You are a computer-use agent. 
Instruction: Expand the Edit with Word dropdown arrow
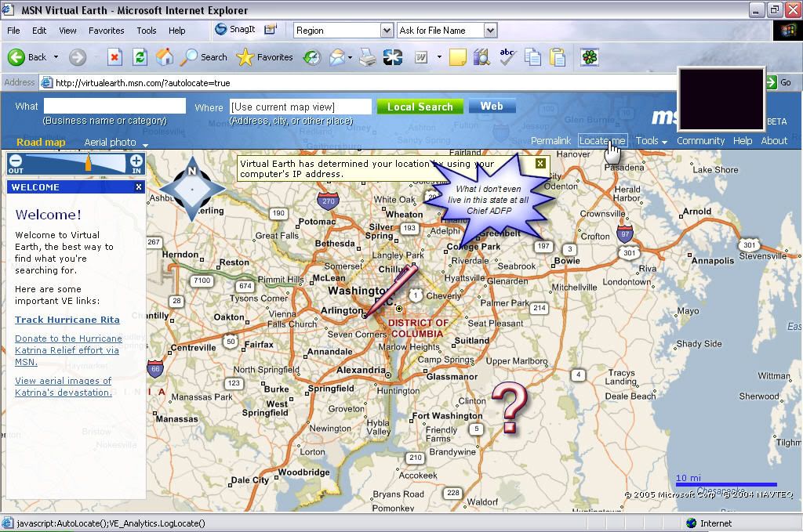439,57
